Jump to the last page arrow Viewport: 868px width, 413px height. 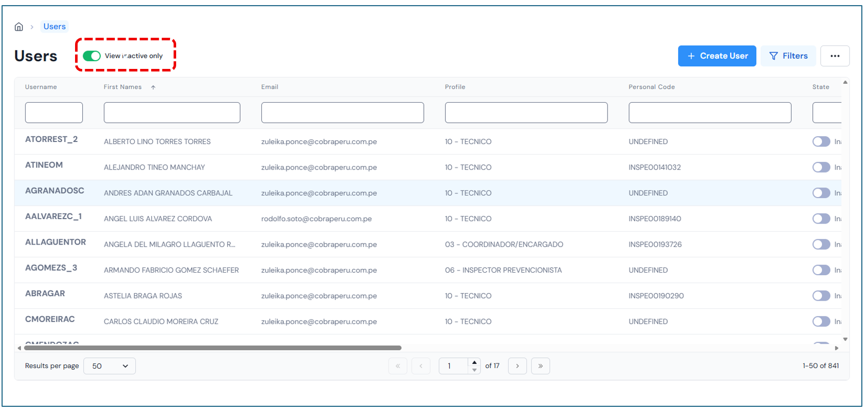click(540, 366)
